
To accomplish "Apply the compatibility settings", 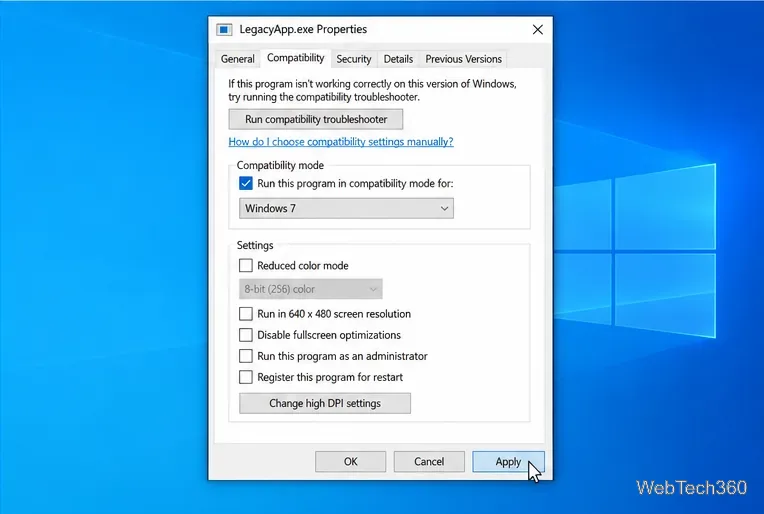I will 508,461.
